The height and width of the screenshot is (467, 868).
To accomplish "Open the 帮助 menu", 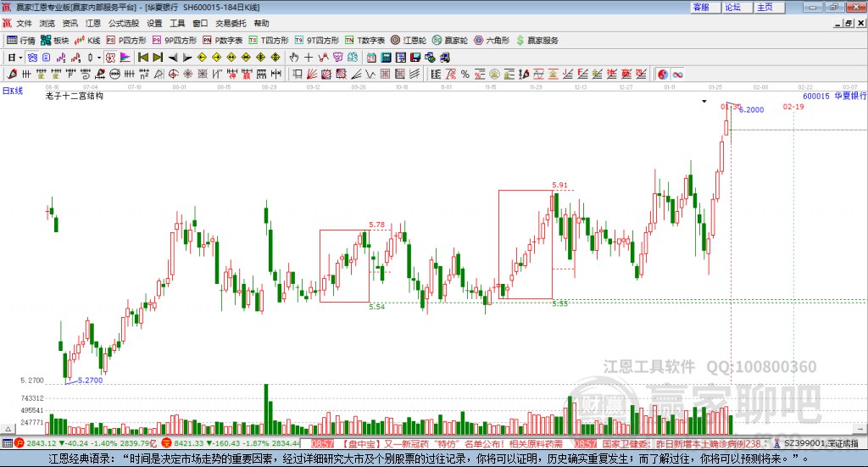I will [x=261, y=23].
